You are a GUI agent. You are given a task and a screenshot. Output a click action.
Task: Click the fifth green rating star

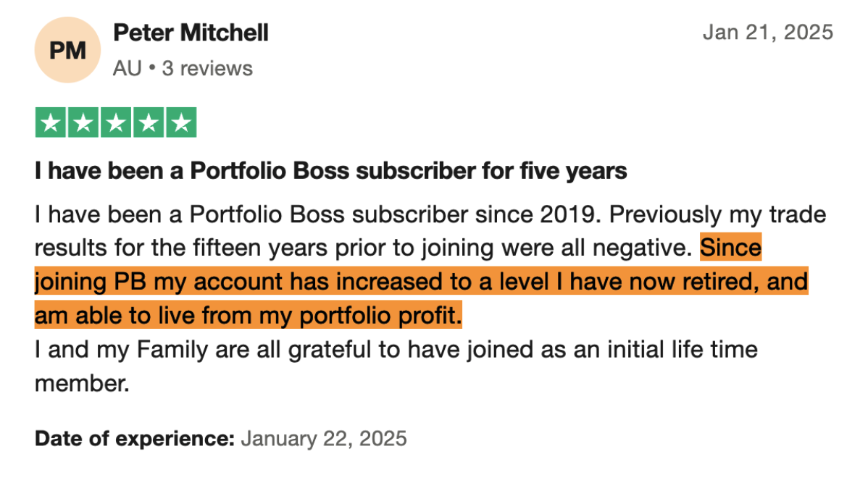pyautogui.click(x=181, y=122)
